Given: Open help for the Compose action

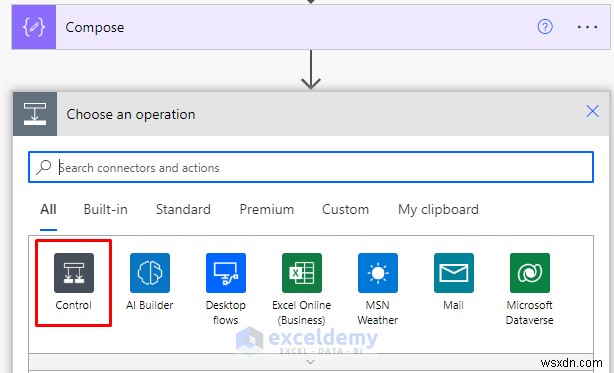Looking at the screenshot, I should [545, 27].
